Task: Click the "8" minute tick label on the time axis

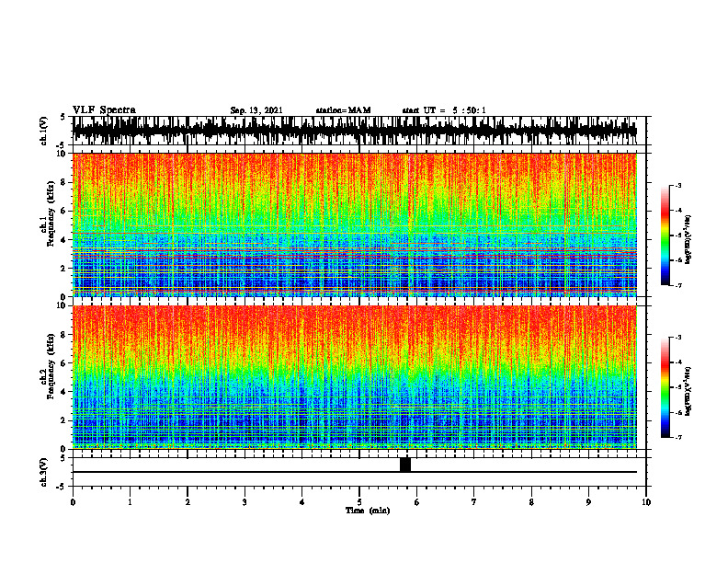Action: [x=531, y=502]
